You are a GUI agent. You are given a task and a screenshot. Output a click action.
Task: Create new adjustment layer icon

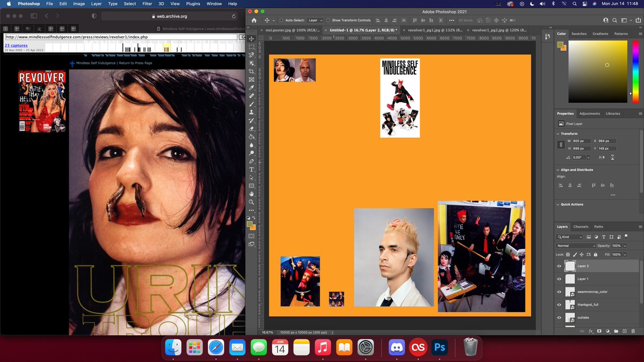point(608,331)
